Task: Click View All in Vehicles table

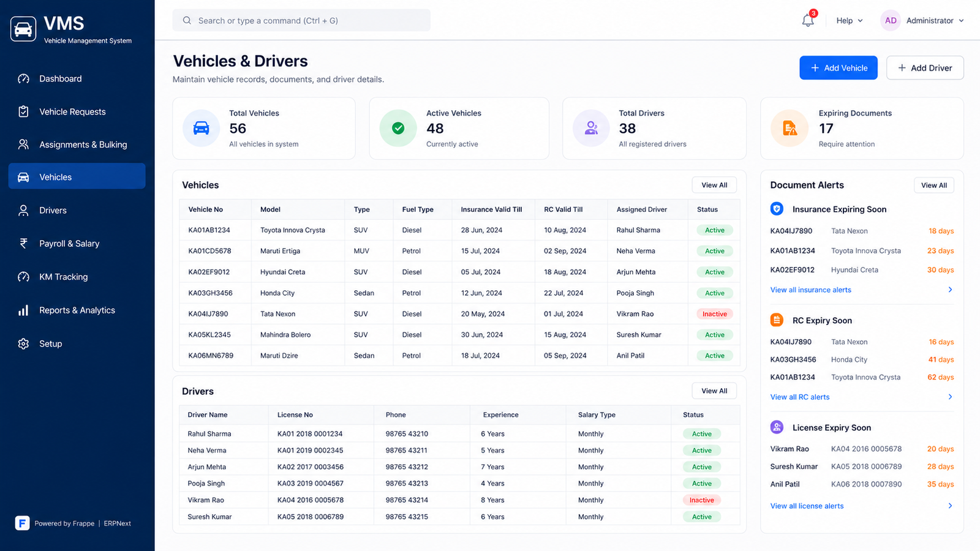Action: [x=714, y=185]
